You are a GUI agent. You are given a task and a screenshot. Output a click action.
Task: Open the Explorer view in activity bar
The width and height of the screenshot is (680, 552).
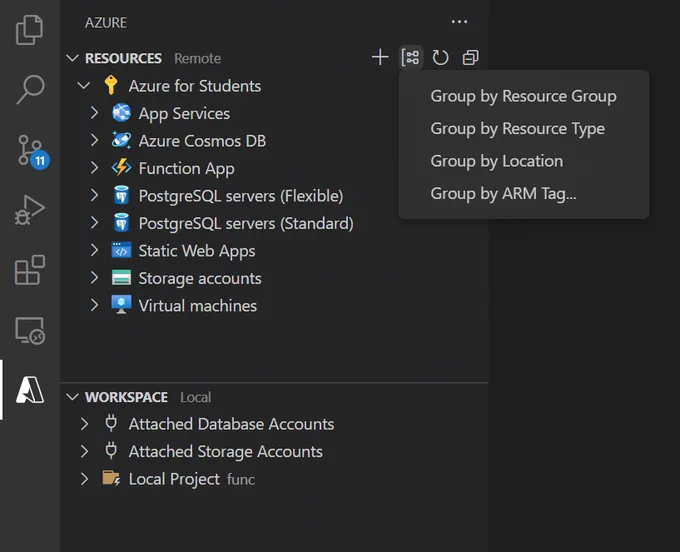29,30
